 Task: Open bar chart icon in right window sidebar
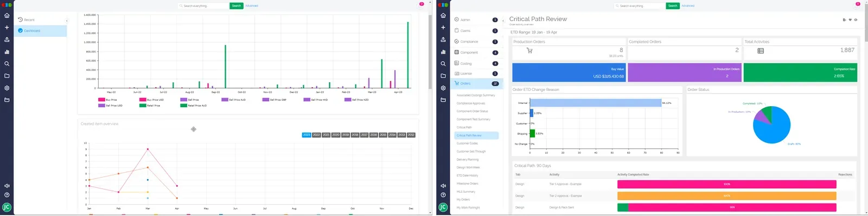click(443, 52)
